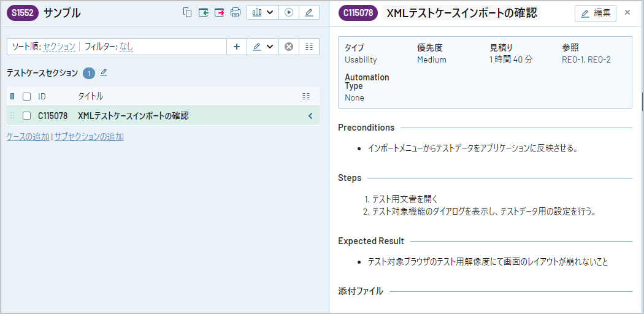Click the detail panel title XMLテストケースインポートの確認
The image size is (644, 314).
pos(462,13)
